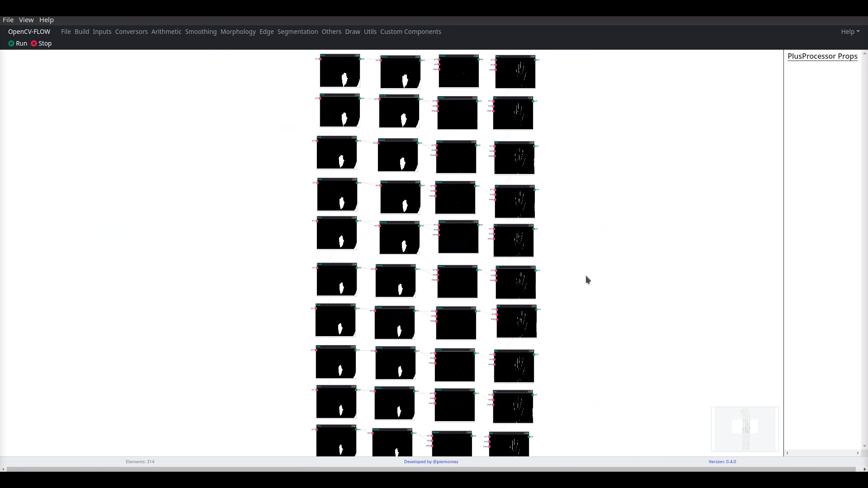
Task: Open the File dropdown next to Build
Action: 66,32
